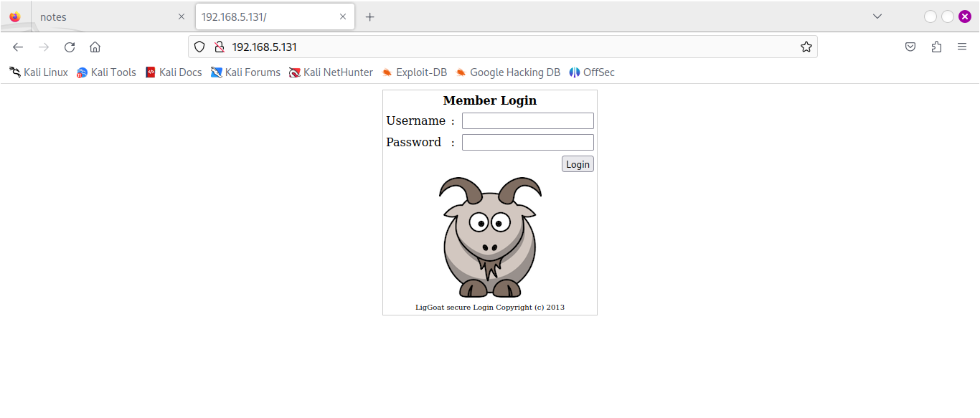Image resolution: width=980 pixels, height=418 pixels.
Task: Open the Kali Tools bookmark
Action: 106,72
